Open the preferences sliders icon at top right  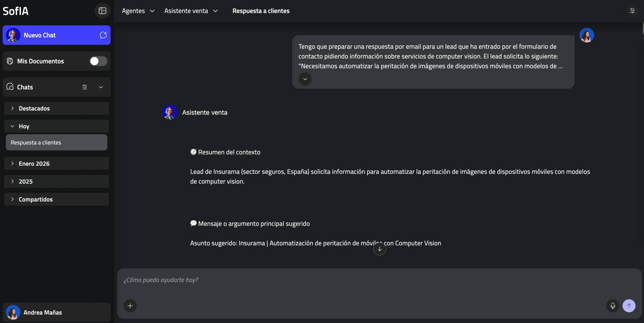point(633,11)
